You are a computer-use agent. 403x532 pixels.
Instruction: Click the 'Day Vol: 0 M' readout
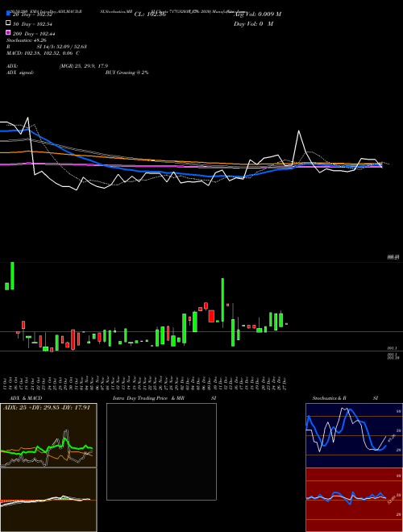pos(253,23)
